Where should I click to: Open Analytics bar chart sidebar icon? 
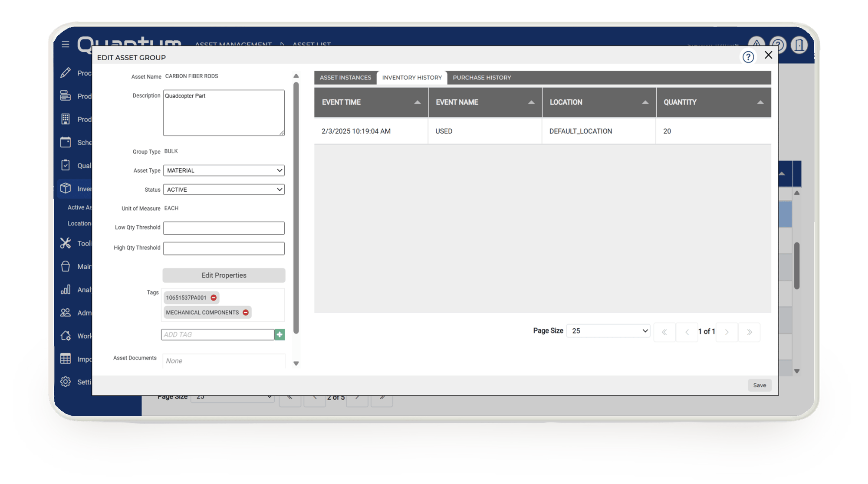[x=66, y=289]
